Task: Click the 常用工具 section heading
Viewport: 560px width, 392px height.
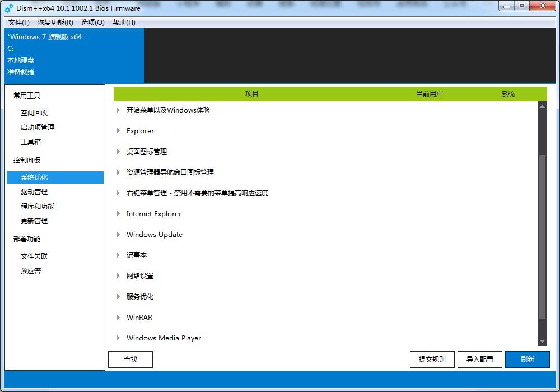Action: pyautogui.click(x=27, y=95)
